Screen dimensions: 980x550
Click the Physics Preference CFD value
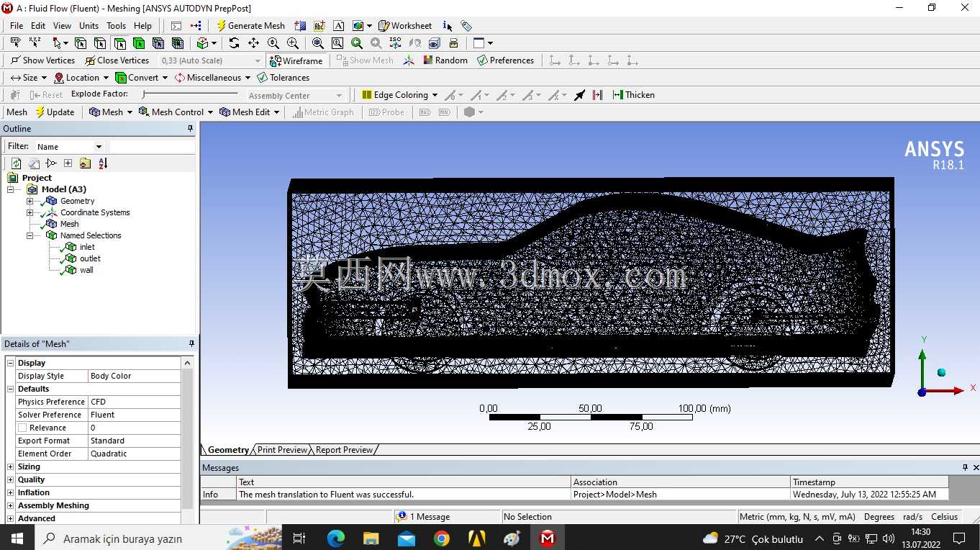point(135,402)
